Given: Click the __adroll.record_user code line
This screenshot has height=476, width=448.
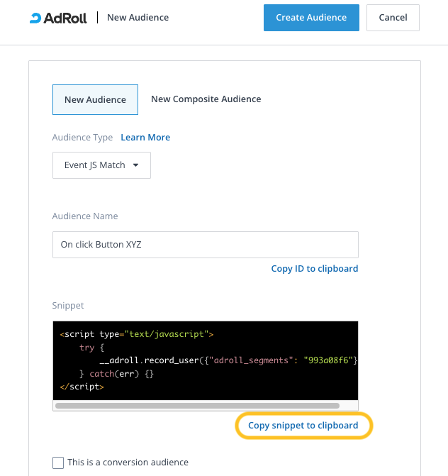Looking at the screenshot, I should click(x=213, y=361).
